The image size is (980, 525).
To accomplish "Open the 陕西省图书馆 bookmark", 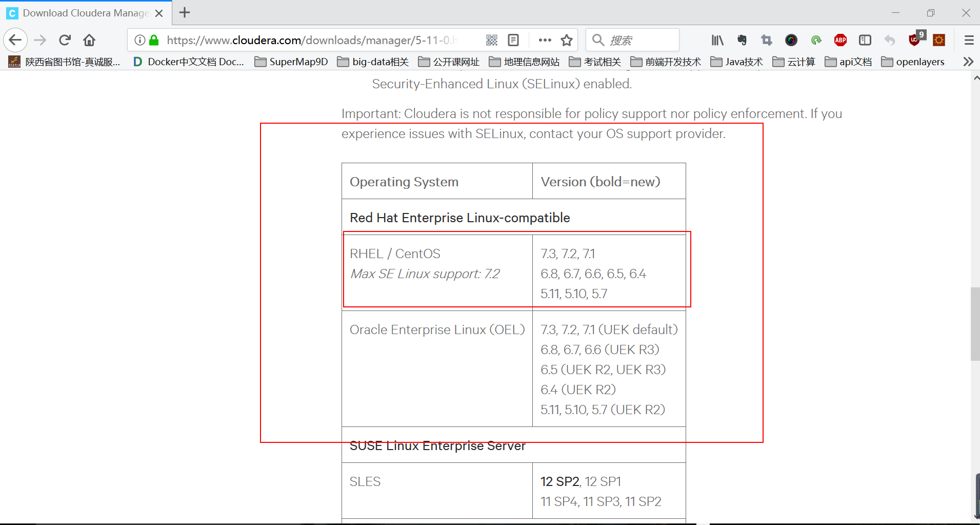I will click(x=65, y=62).
